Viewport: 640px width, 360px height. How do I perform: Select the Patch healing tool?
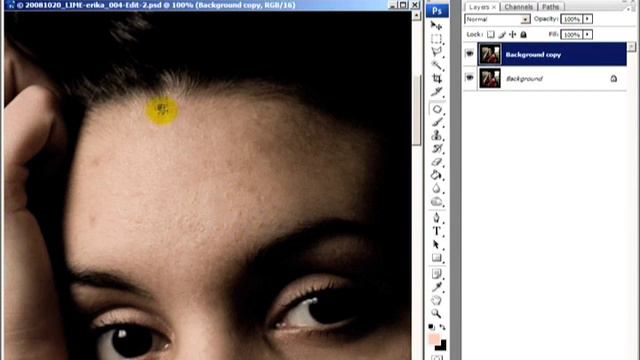(x=436, y=109)
